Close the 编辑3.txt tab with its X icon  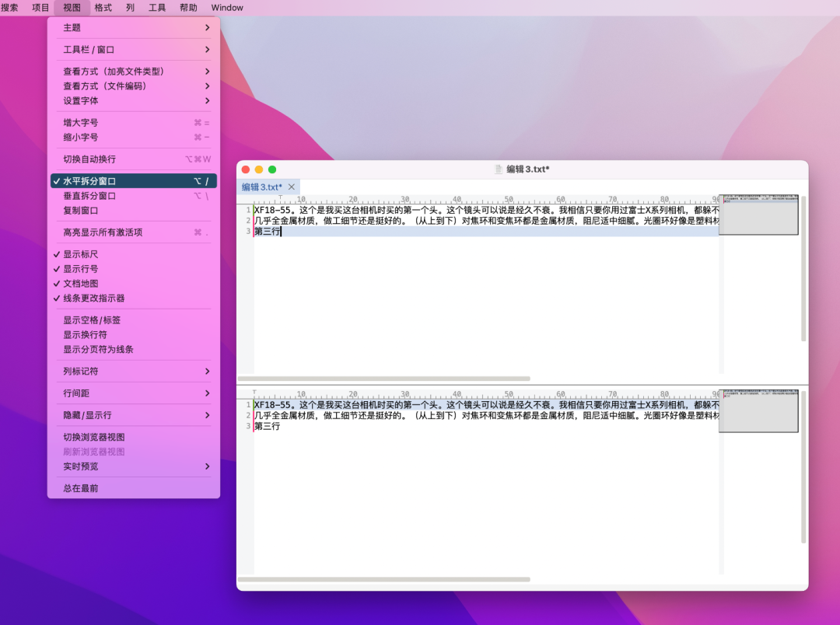click(x=292, y=187)
